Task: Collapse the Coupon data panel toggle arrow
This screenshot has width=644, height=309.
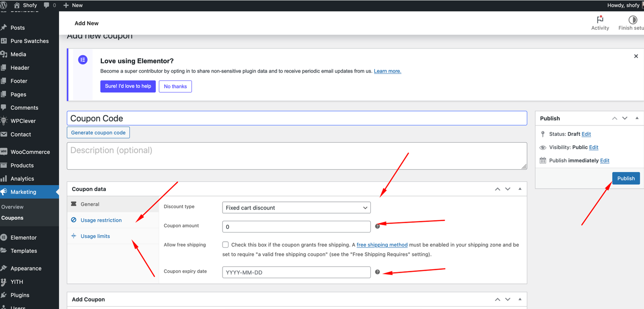Action: (x=520, y=189)
